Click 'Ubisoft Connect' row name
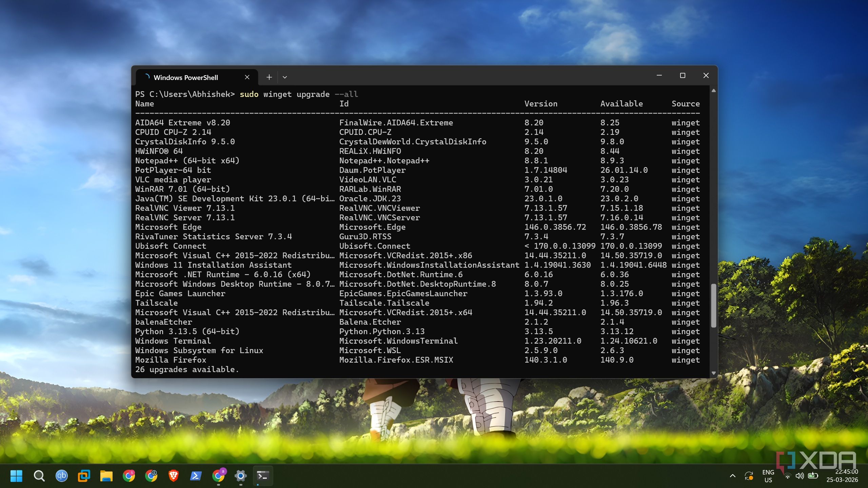 point(171,246)
